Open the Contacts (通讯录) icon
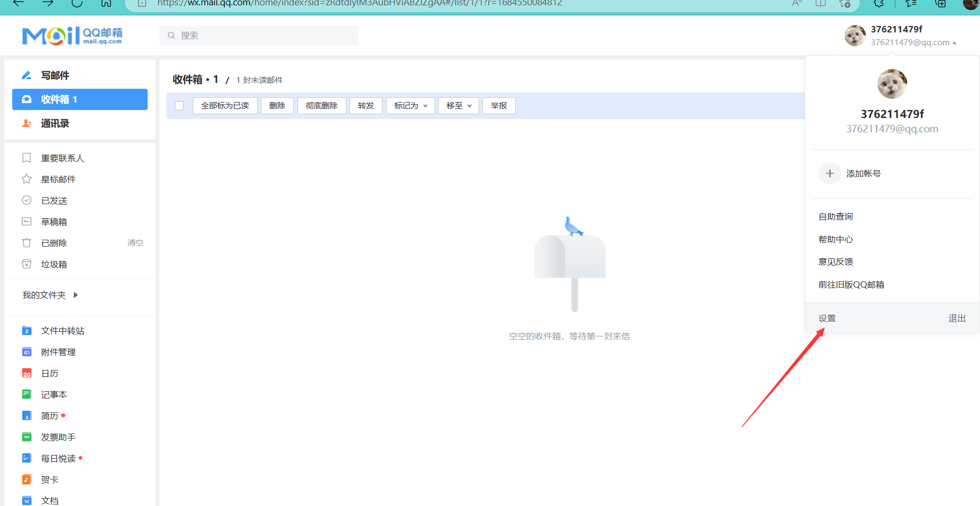This screenshot has height=506, width=980. 27,123
